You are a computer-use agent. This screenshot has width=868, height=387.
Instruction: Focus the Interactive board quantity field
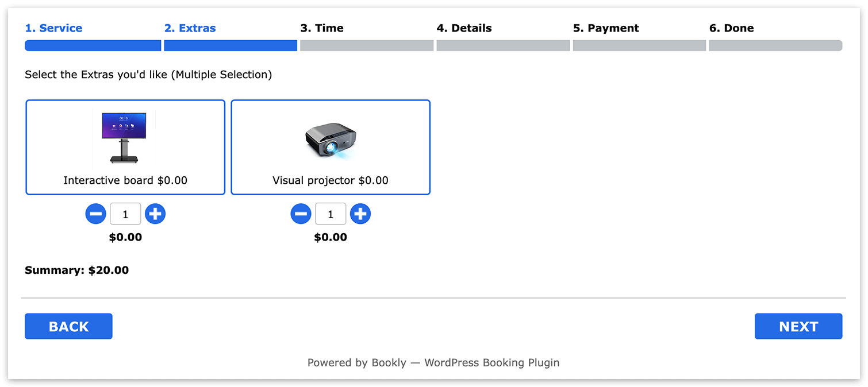point(125,214)
